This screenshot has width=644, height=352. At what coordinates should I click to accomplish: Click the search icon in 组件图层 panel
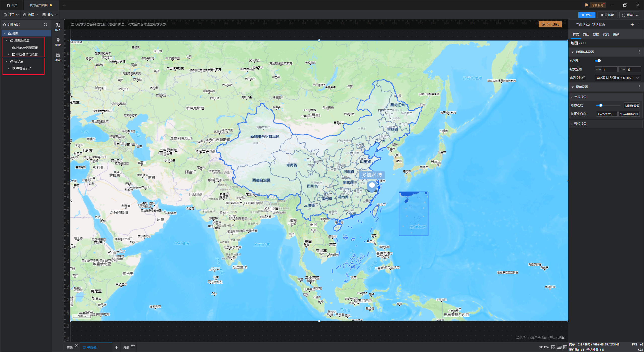coord(46,25)
